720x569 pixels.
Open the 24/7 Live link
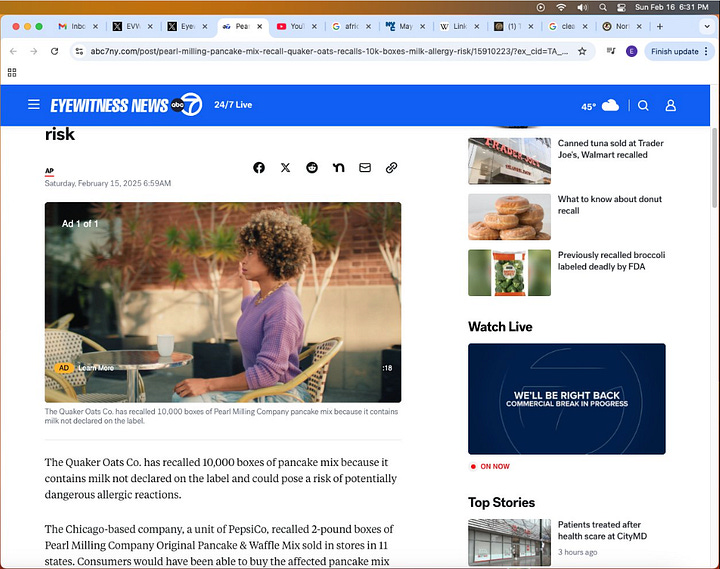pyautogui.click(x=233, y=105)
